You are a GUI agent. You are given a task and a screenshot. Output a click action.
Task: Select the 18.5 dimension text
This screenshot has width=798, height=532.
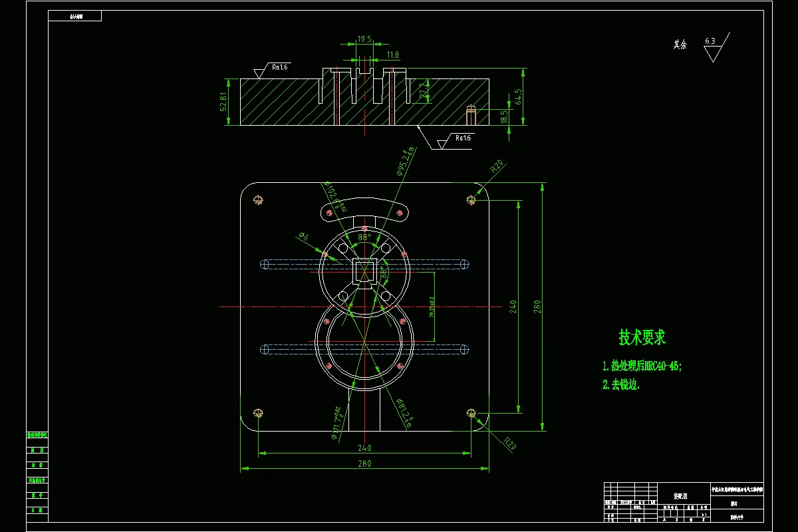(x=505, y=116)
